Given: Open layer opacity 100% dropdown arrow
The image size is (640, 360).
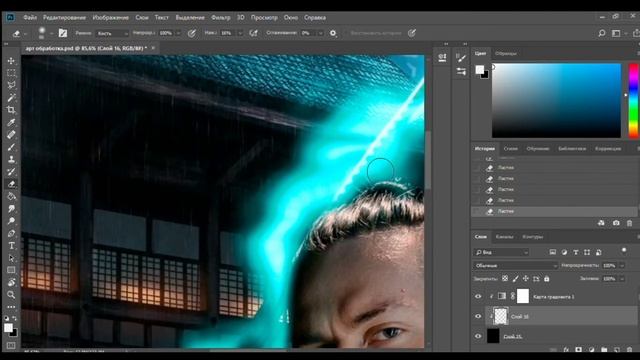Looking at the screenshot, I should click(x=622, y=266).
